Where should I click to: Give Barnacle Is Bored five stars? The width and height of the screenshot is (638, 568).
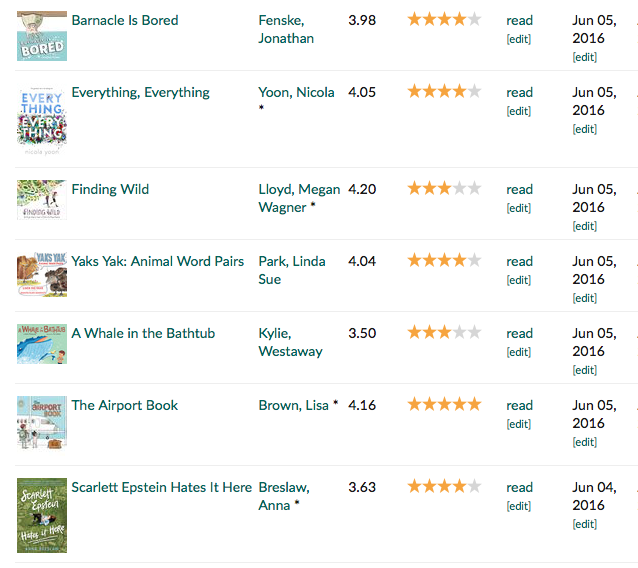474,19
